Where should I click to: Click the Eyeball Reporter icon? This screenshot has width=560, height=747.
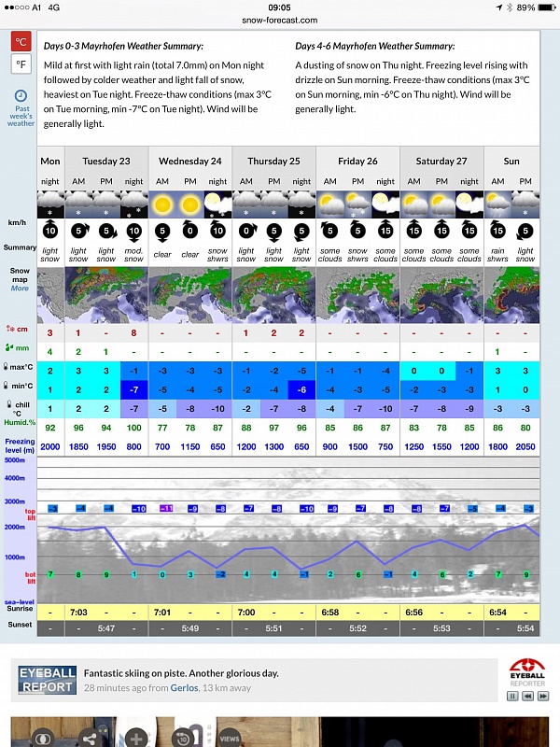coord(527,672)
